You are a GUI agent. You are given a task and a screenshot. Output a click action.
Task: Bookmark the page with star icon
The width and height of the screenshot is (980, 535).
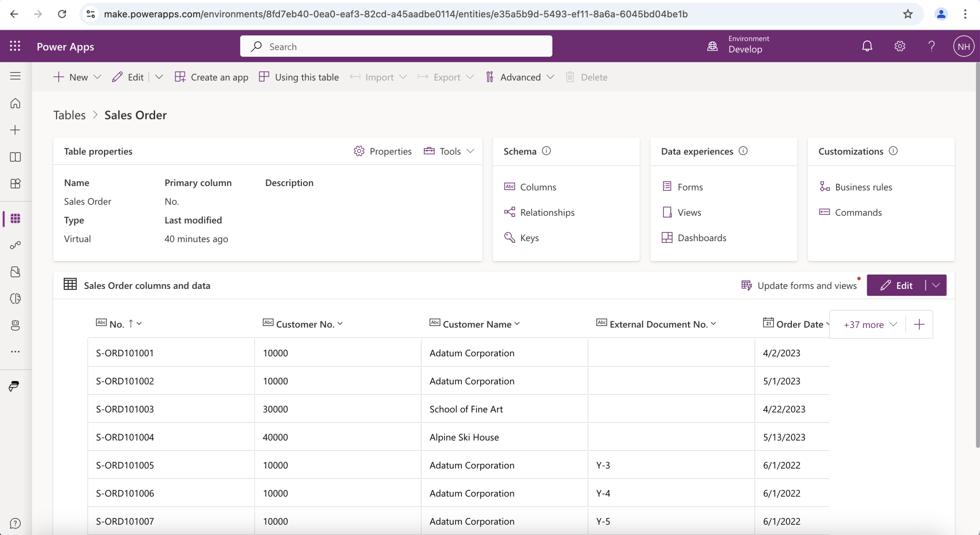point(908,14)
